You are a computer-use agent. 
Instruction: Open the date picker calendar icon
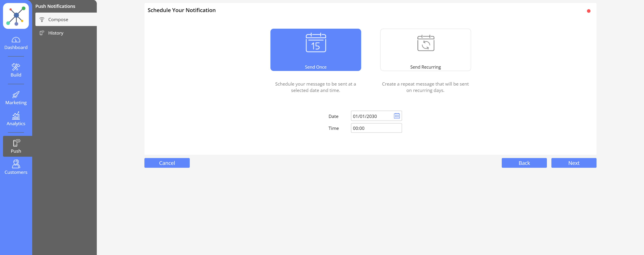pos(397,116)
